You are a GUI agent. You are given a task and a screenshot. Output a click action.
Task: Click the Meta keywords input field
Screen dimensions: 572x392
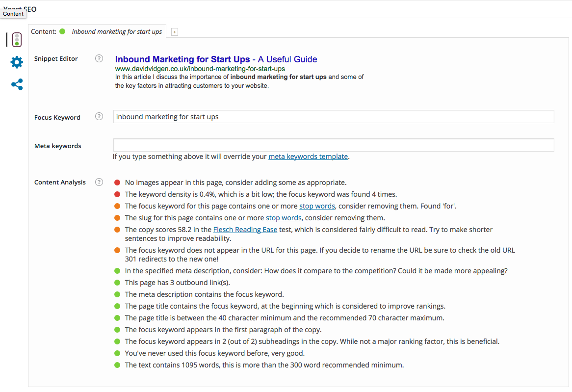[333, 145]
